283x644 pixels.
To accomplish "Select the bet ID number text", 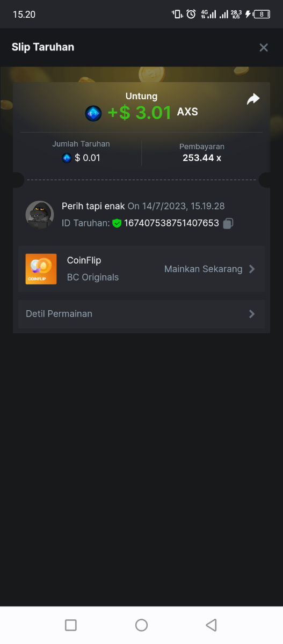I will pos(172,223).
